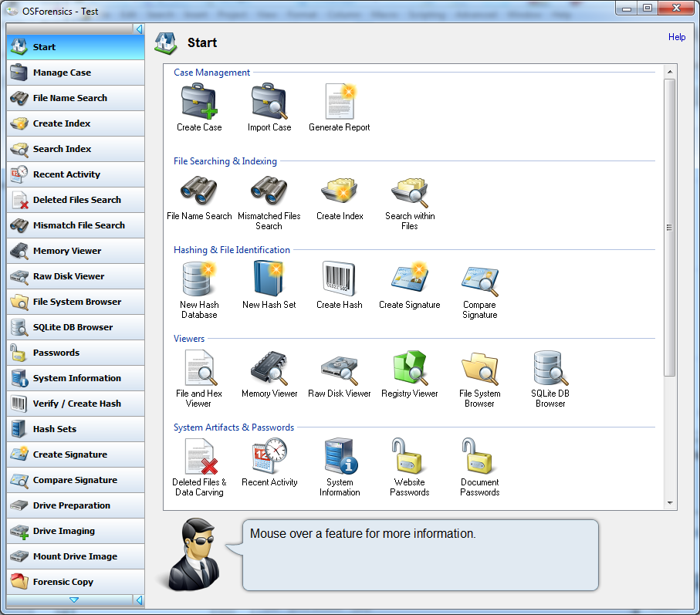Open the Compare Signature tool

[479, 280]
